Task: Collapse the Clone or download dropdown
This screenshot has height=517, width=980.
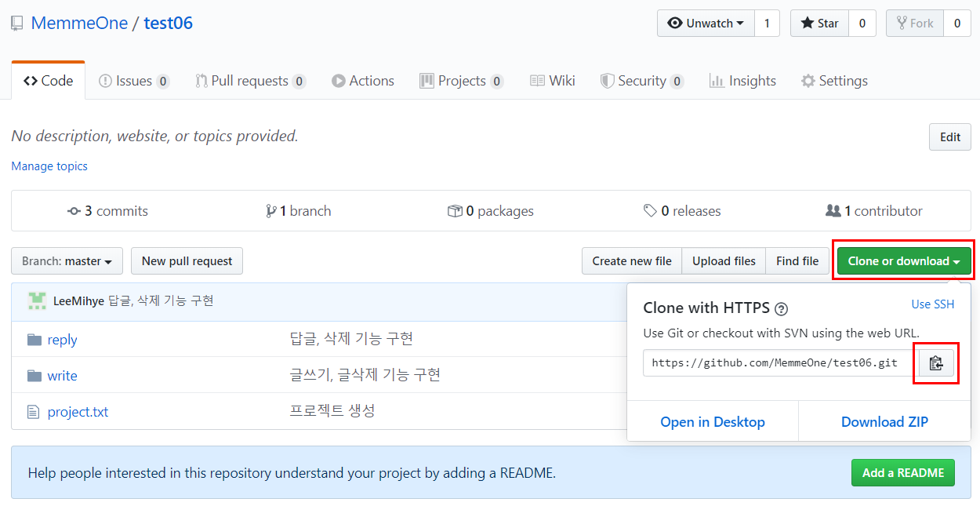Action: [x=904, y=261]
